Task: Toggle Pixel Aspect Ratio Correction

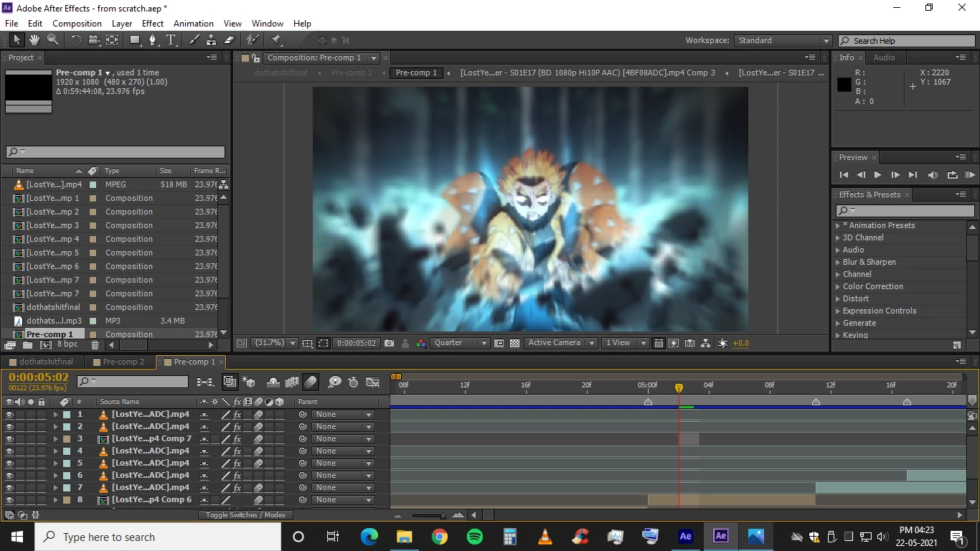Action: click(x=659, y=343)
